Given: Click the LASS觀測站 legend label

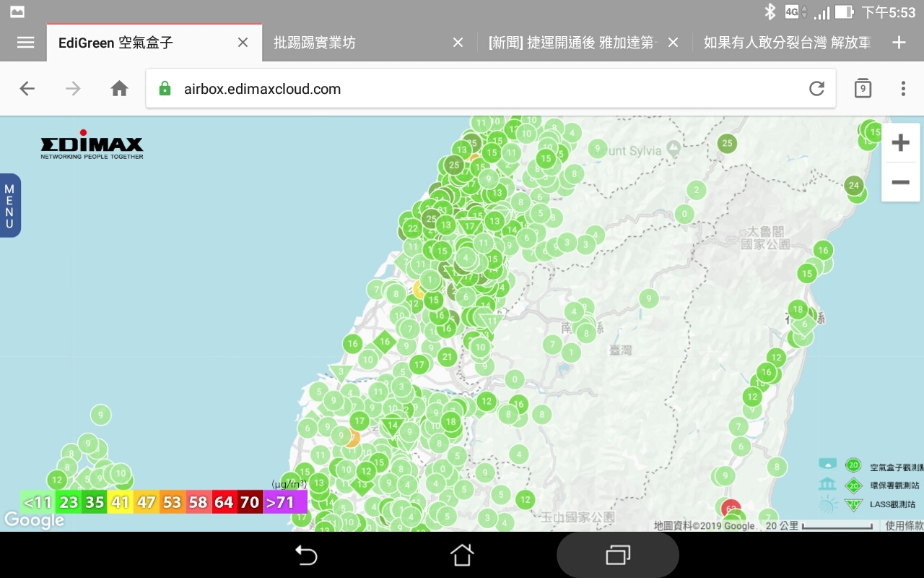Looking at the screenshot, I should coord(893,504).
